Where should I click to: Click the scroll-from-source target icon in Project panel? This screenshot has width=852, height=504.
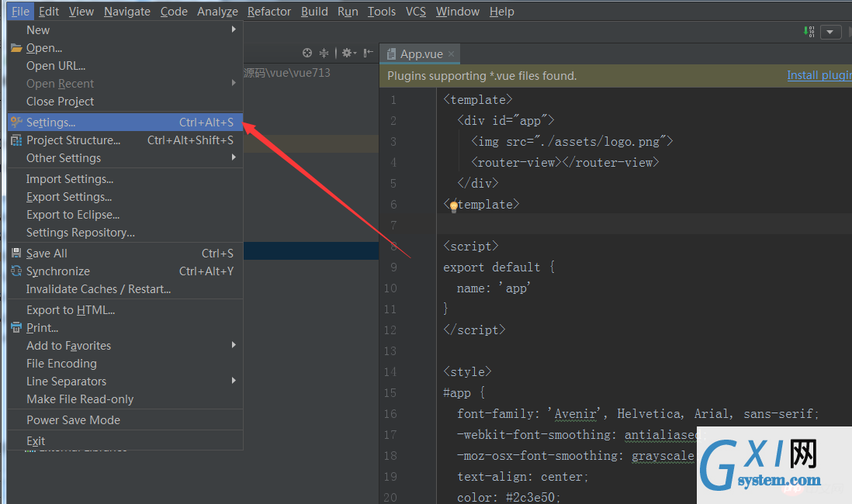click(x=307, y=53)
